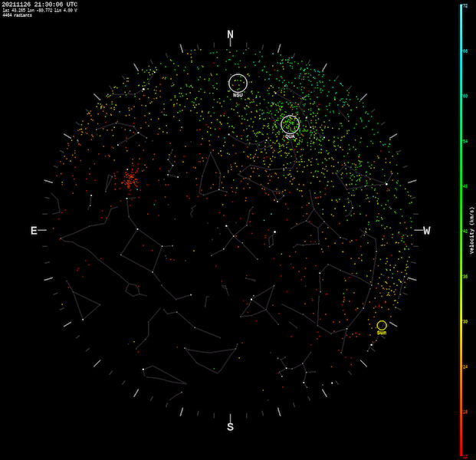Click the red bottom of velocity color bar
The image size is (476, 460).
461,451
